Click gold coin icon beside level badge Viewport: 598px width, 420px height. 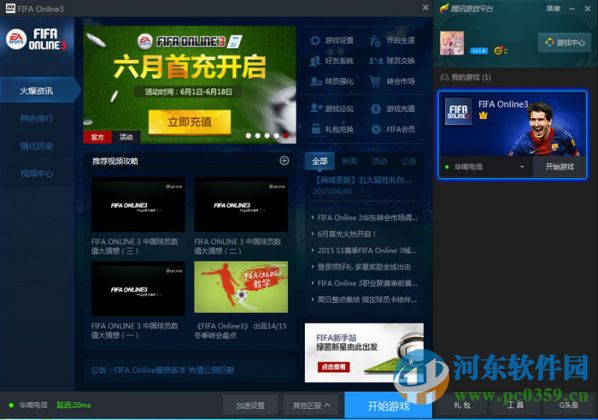pyautogui.click(x=498, y=50)
